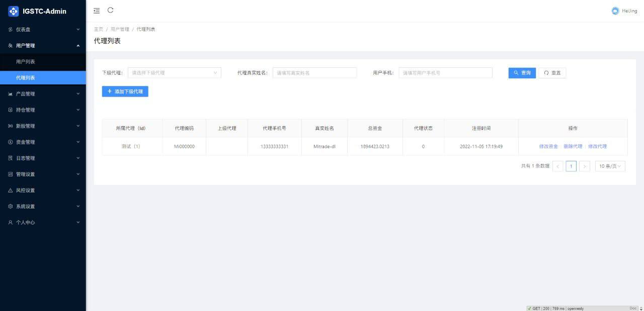Expand the 持仓管理 menu chevron

tap(78, 110)
